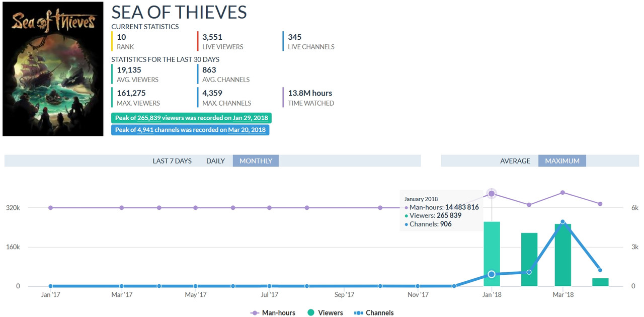Select the March 2018 man-hours data point
The width and height of the screenshot is (644, 317).
[x=562, y=193]
